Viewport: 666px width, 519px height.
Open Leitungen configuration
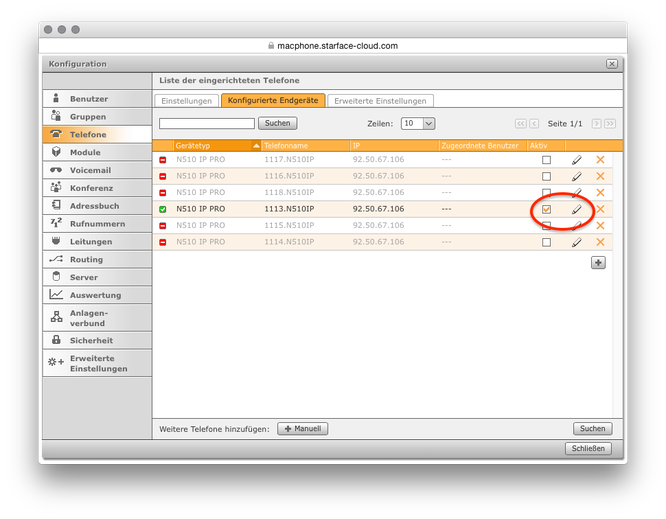click(97, 241)
